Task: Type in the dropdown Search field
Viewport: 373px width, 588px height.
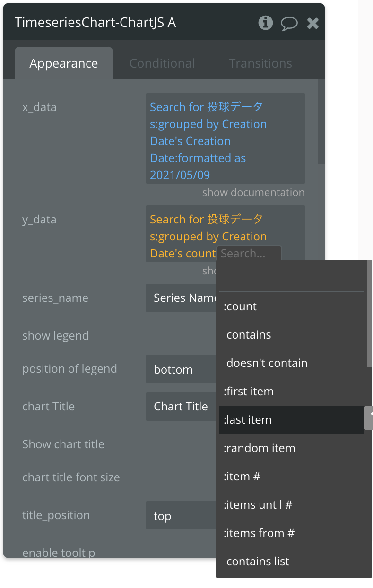Action: coord(249,254)
